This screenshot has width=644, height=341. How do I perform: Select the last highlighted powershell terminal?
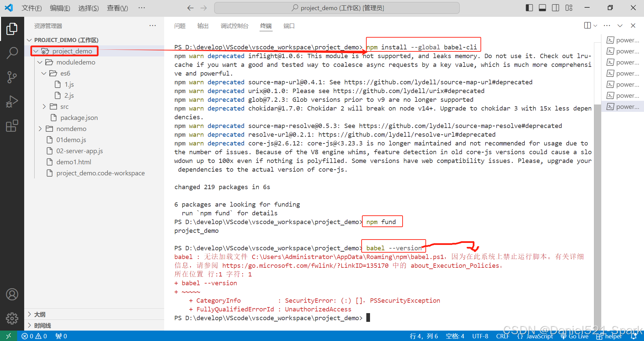623,106
